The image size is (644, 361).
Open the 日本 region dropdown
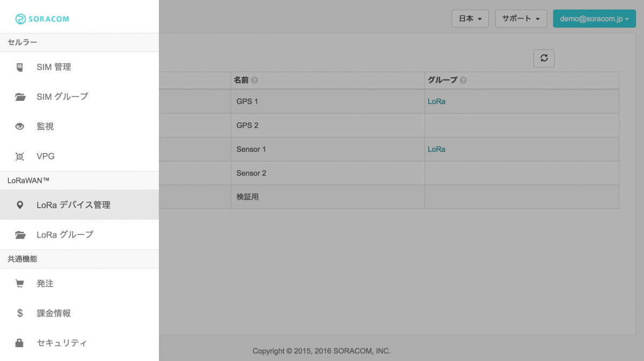470,19
